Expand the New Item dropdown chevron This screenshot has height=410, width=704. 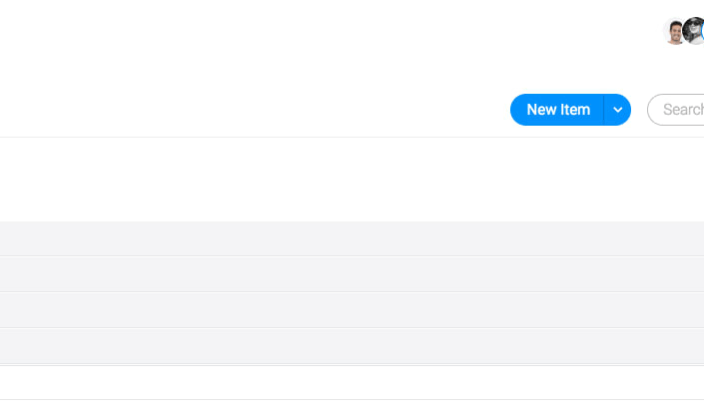point(618,110)
